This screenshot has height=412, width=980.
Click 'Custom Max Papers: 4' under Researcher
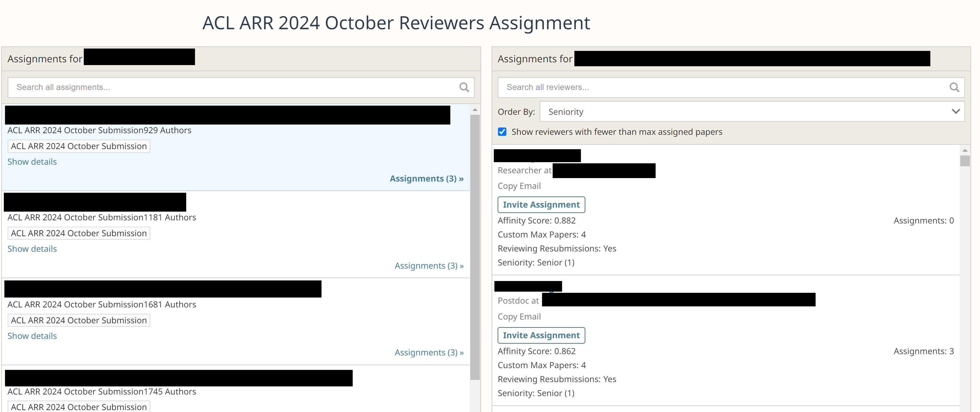click(542, 234)
